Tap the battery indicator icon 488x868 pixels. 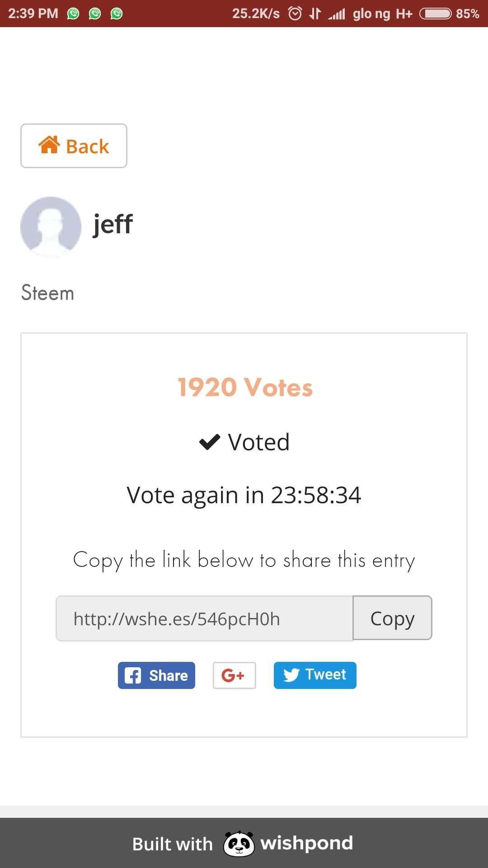(436, 14)
